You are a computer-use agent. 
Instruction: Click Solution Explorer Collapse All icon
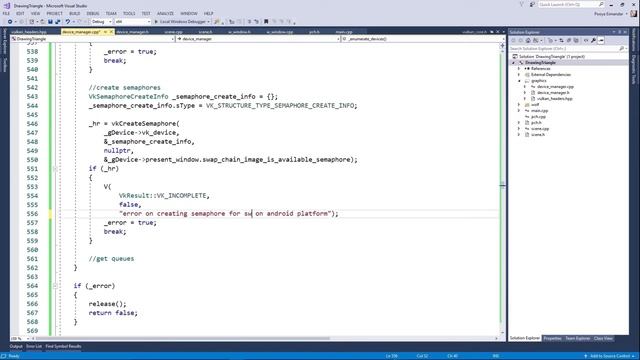tap(569, 40)
